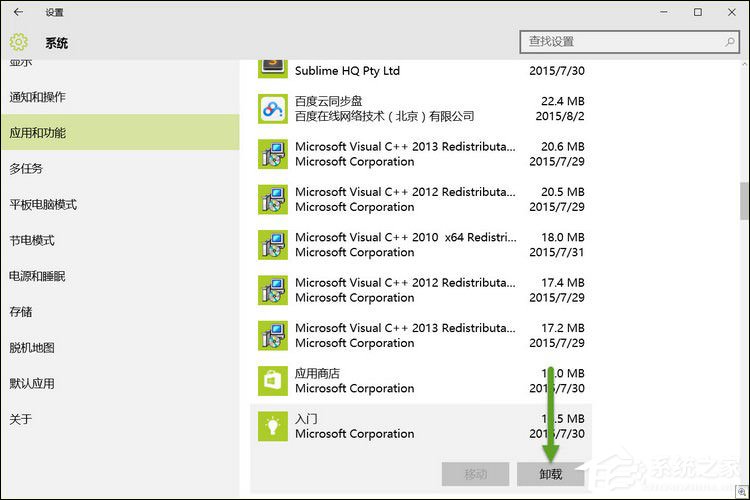Click the System settings gear icon
This screenshot has width=750, height=500.
(x=18, y=43)
